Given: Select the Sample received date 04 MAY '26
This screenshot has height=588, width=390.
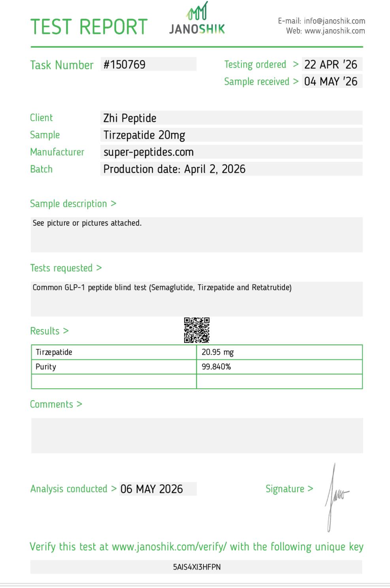Looking at the screenshot, I should (332, 81).
